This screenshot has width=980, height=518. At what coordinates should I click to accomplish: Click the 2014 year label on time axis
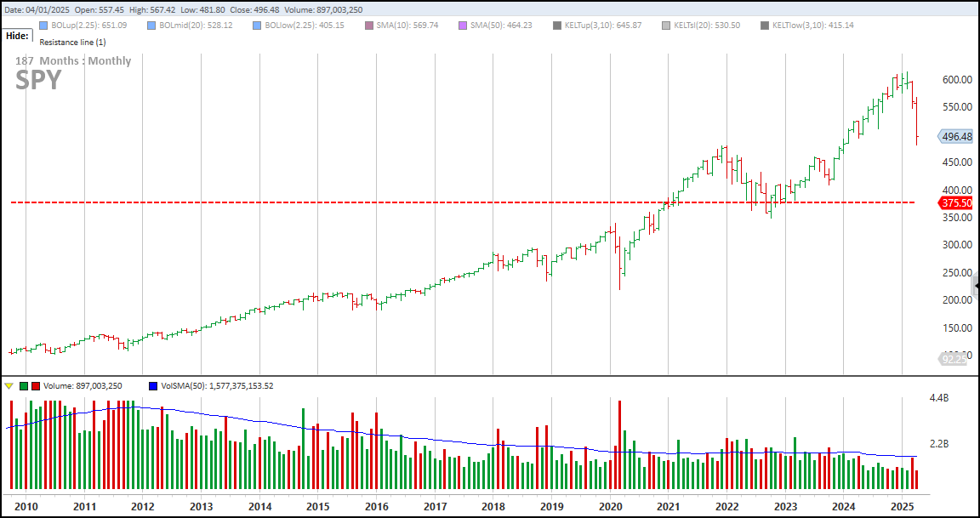click(x=259, y=505)
